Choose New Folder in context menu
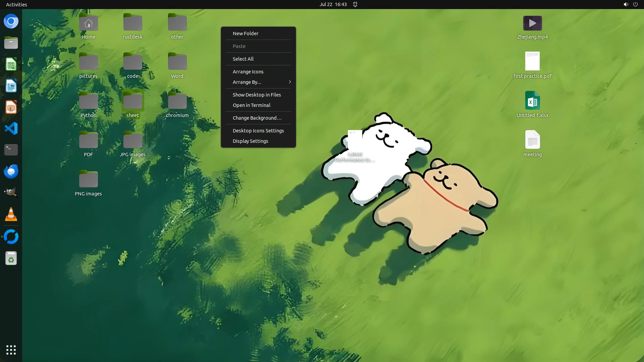 click(246, 34)
